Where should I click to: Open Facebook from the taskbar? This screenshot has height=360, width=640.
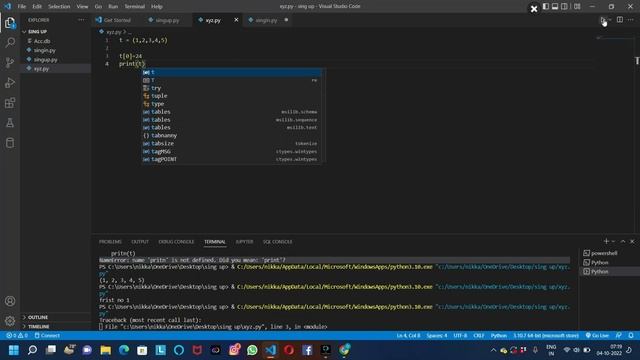click(307, 350)
